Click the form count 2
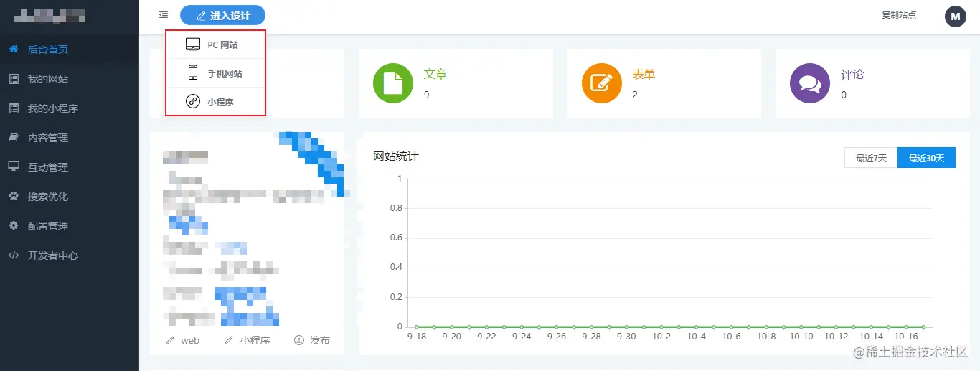This screenshot has height=371, width=980. 635,95
